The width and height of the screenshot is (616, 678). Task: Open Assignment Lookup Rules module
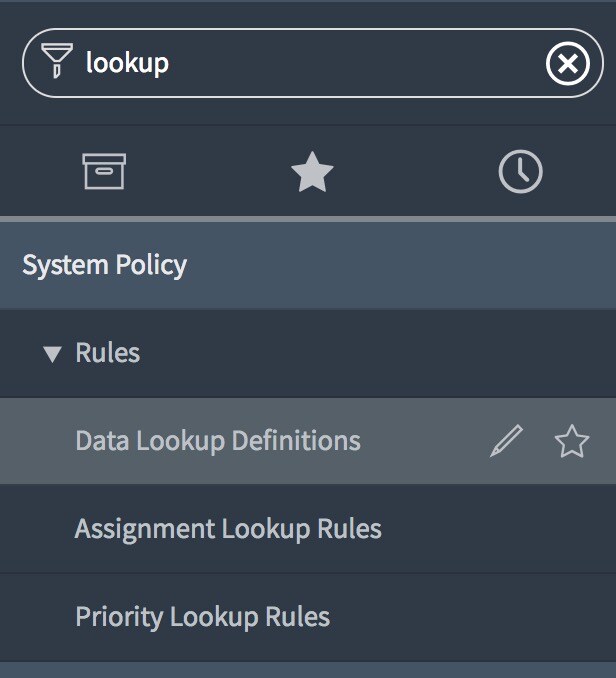click(228, 529)
